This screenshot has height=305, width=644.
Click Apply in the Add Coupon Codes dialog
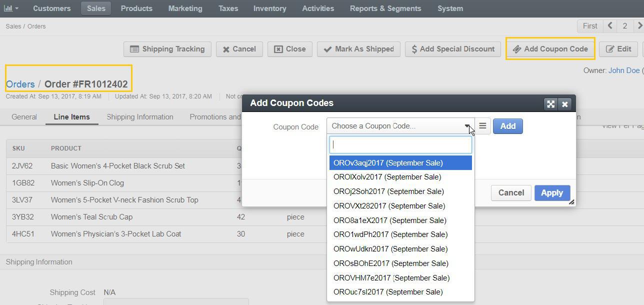(552, 193)
